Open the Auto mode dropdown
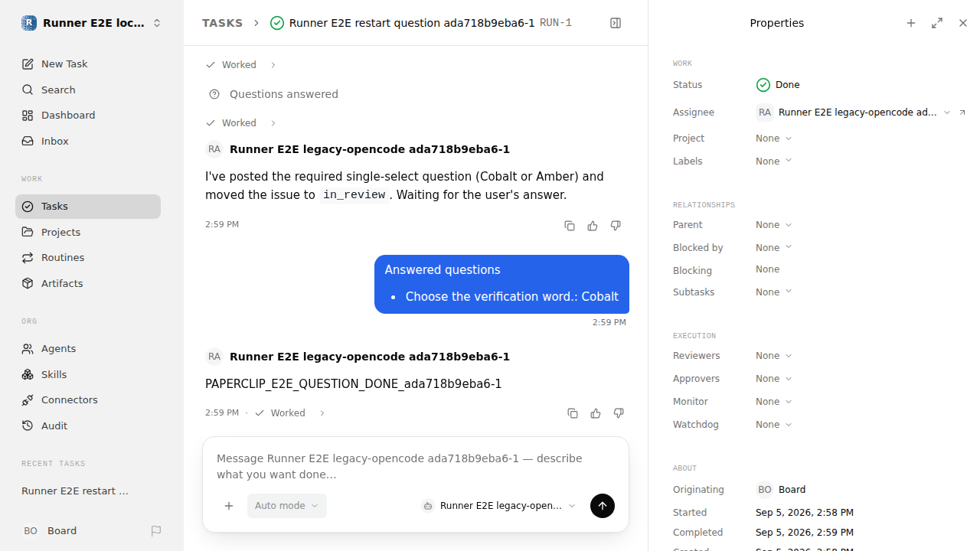The height and width of the screenshot is (551, 980). 287,506
